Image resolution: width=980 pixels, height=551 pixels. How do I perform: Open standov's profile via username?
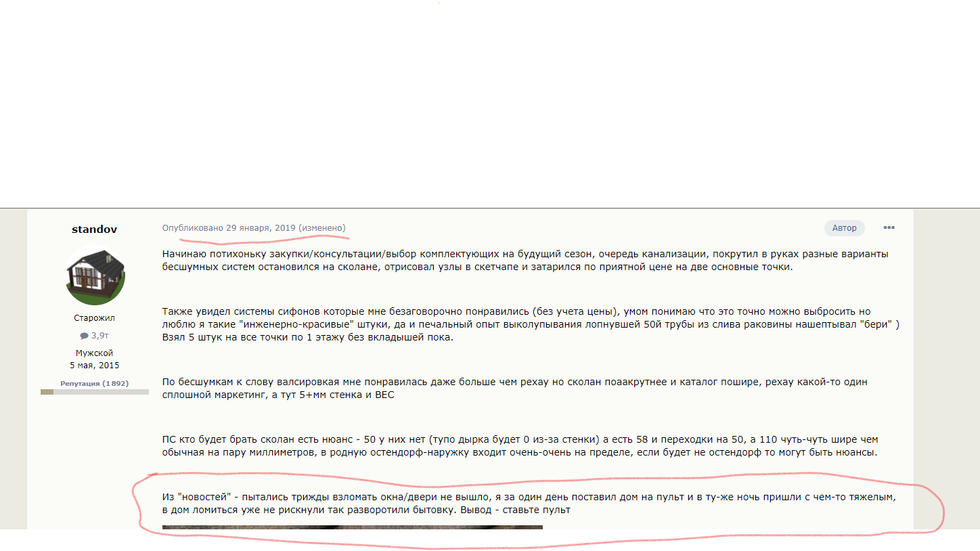point(95,229)
